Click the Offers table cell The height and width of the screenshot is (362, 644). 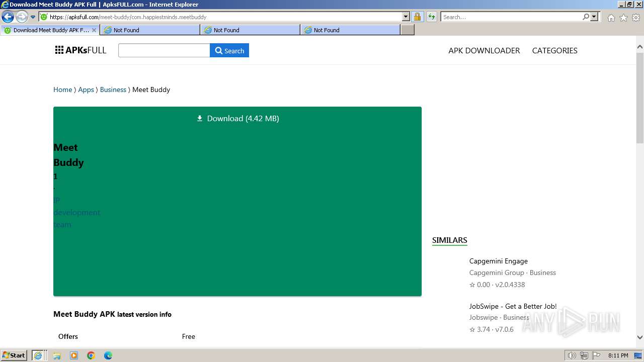68,336
